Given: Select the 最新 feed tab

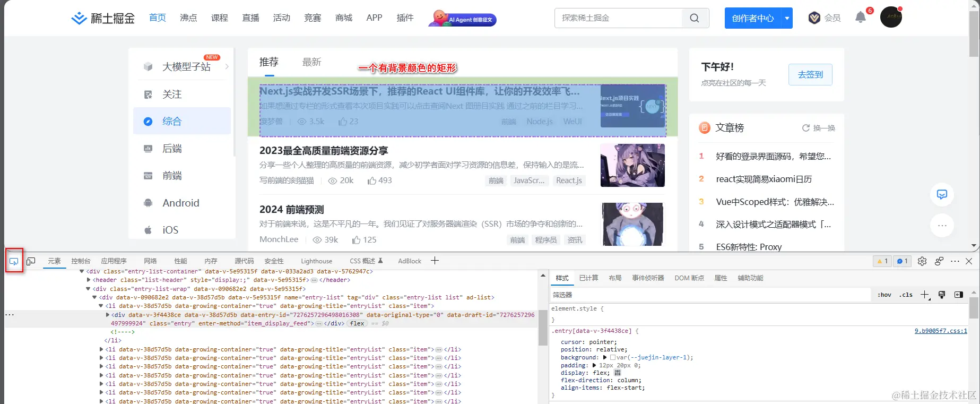Looking at the screenshot, I should pos(311,62).
